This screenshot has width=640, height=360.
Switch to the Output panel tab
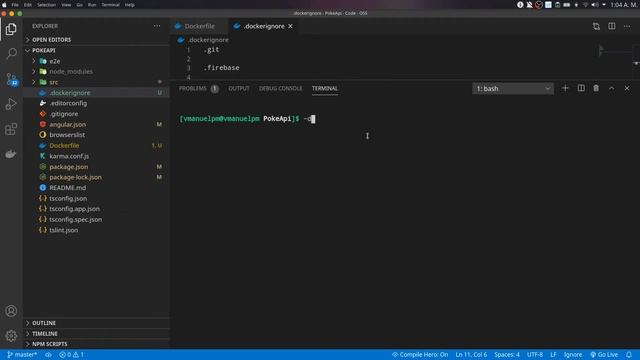(x=239, y=88)
